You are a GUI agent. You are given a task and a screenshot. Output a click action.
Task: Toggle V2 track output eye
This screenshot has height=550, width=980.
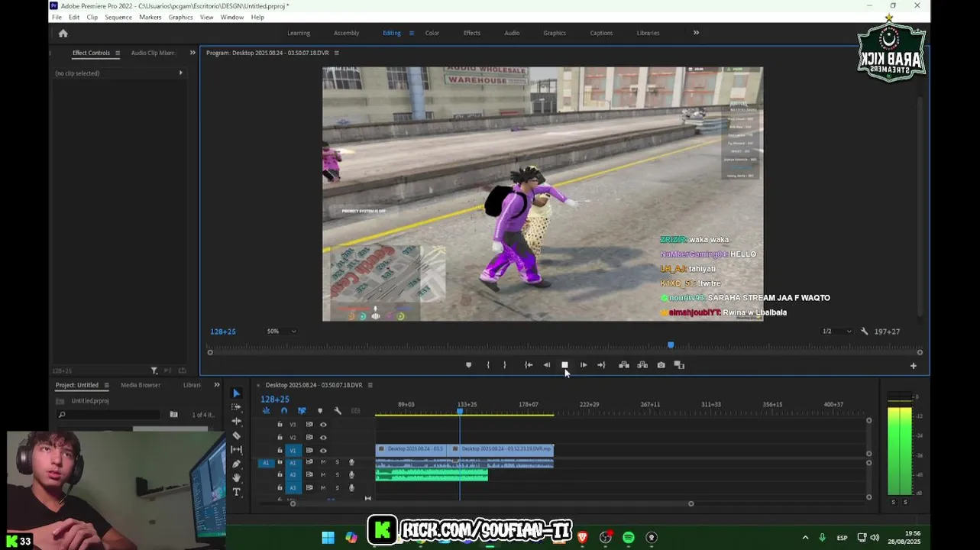point(323,438)
